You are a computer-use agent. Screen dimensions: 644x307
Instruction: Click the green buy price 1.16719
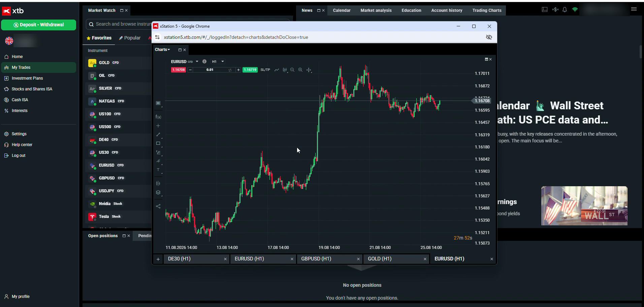point(250,70)
